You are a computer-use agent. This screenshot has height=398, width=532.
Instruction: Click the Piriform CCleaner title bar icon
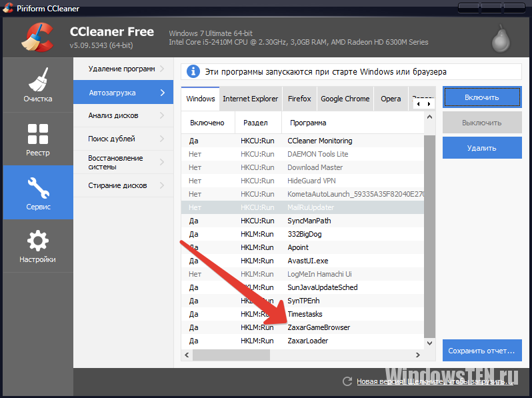click(x=7, y=8)
